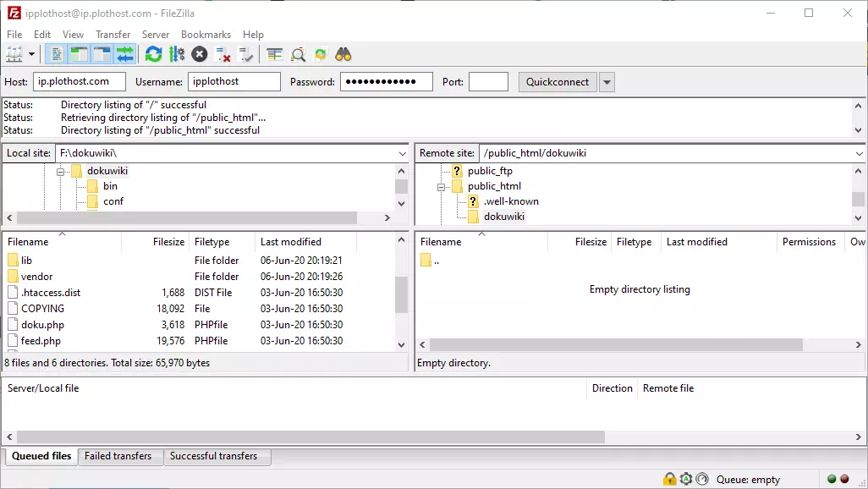Toggle message log display
The width and height of the screenshot is (868, 489).
coord(56,54)
